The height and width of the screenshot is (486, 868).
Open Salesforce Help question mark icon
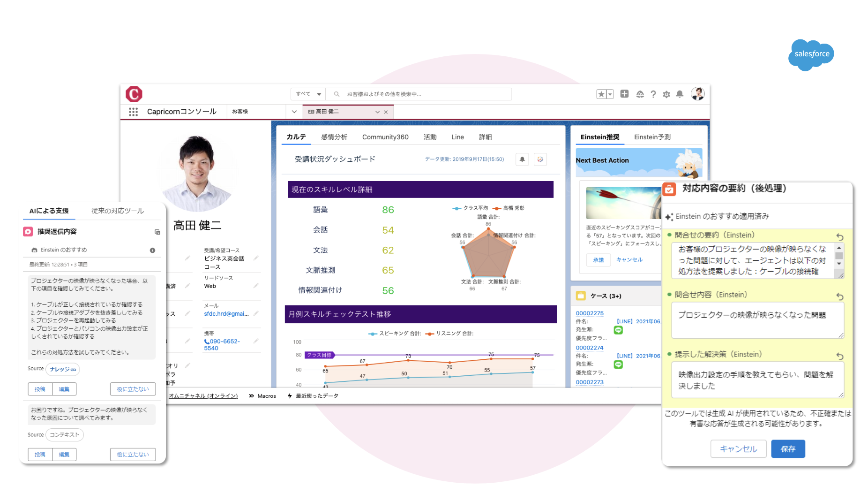(653, 94)
